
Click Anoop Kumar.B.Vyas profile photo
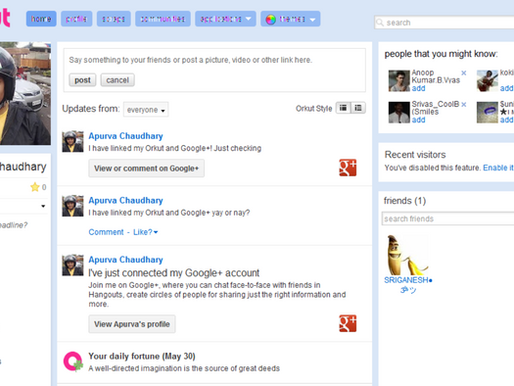tap(399, 81)
